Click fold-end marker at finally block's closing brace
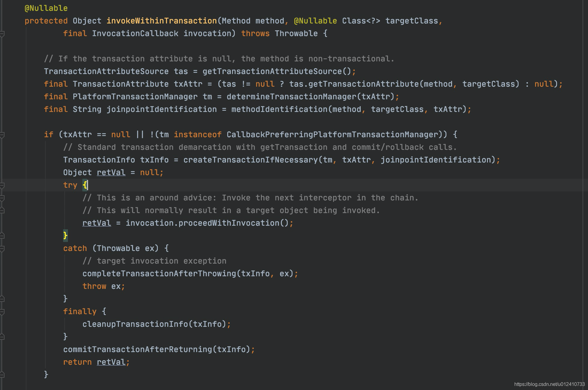Screen dimensions: 588x390 [2, 336]
